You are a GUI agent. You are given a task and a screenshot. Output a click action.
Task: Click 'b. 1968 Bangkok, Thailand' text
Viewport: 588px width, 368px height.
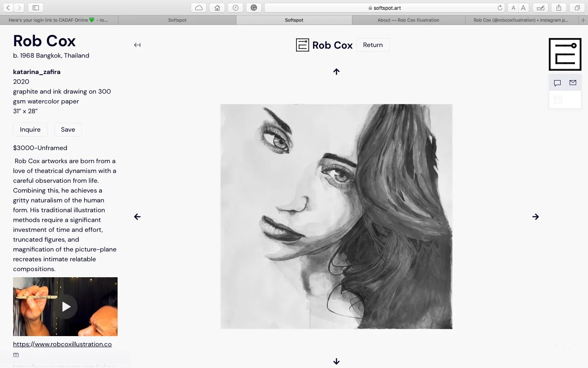tap(51, 56)
